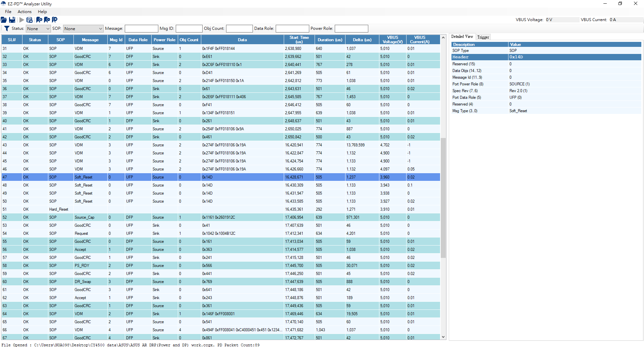Click the Power Role filter field
Viewport: 644px width, 347px height.
tap(351, 29)
